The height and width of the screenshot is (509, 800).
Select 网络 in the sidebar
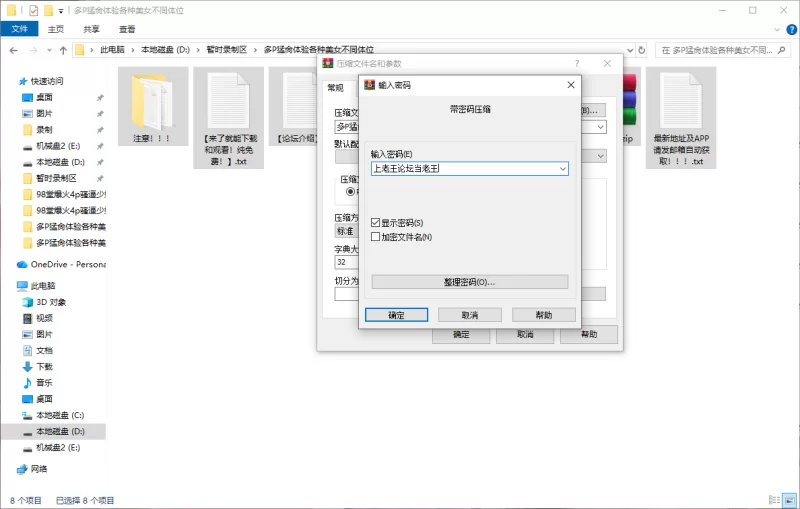[x=39, y=469]
